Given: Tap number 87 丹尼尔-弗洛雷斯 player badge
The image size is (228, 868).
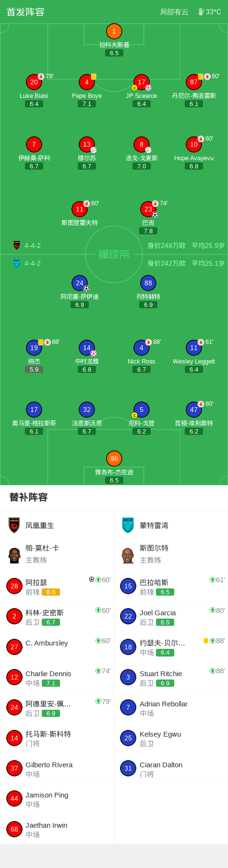Looking at the screenshot, I should click(194, 82).
